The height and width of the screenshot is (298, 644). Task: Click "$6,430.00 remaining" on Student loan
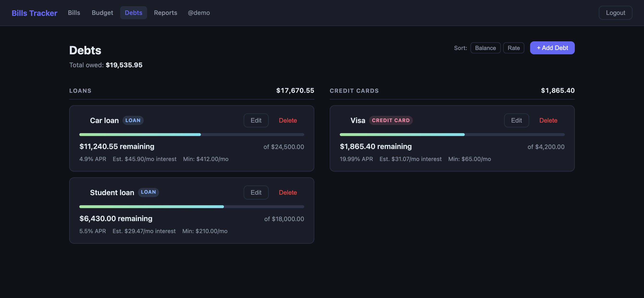coord(116,218)
